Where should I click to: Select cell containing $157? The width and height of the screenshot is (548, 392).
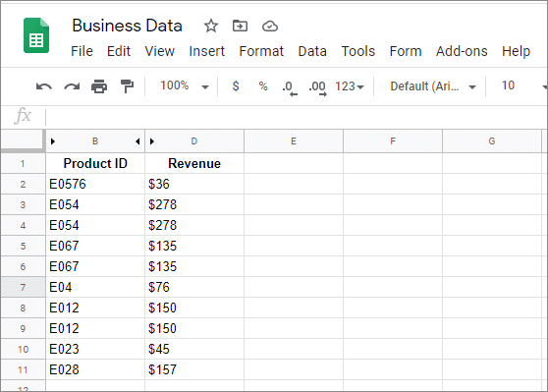pos(194,369)
